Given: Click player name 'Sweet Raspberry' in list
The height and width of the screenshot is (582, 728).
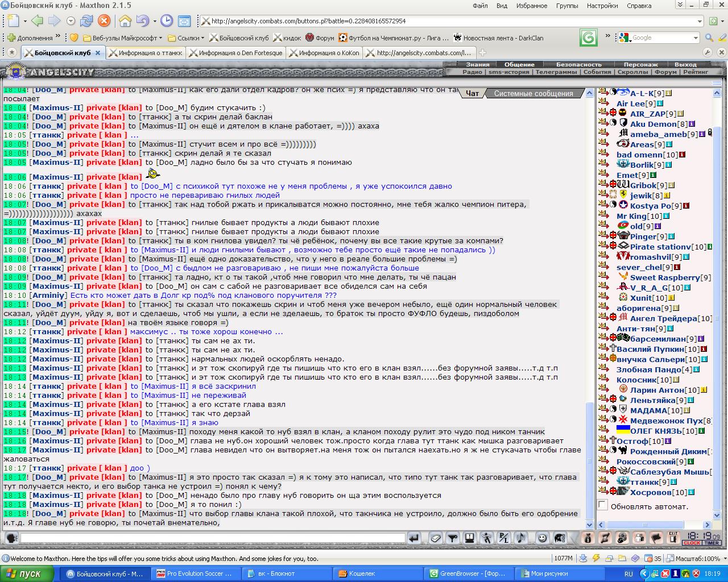Looking at the screenshot, I should [665, 277].
